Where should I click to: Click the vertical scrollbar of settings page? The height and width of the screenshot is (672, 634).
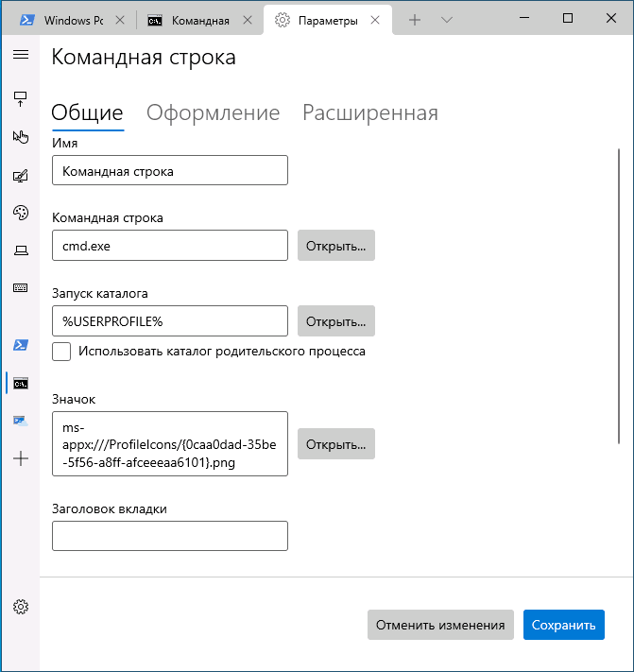pos(619,296)
